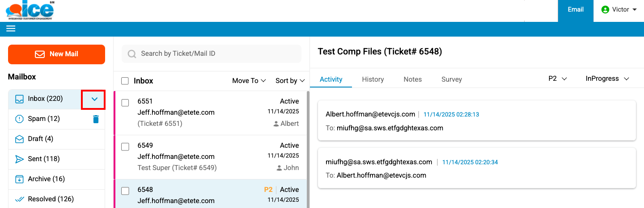644x208 pixels.
Task: Click the search magnifier icon
Action: coord(132,54)
